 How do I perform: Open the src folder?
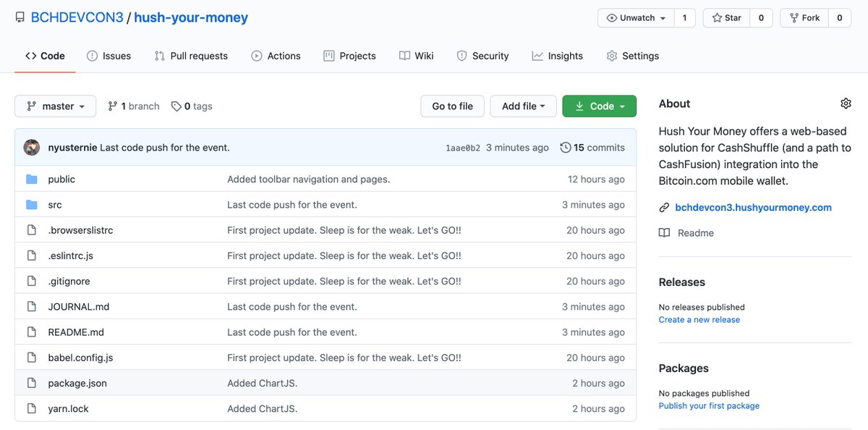[55, 205]
